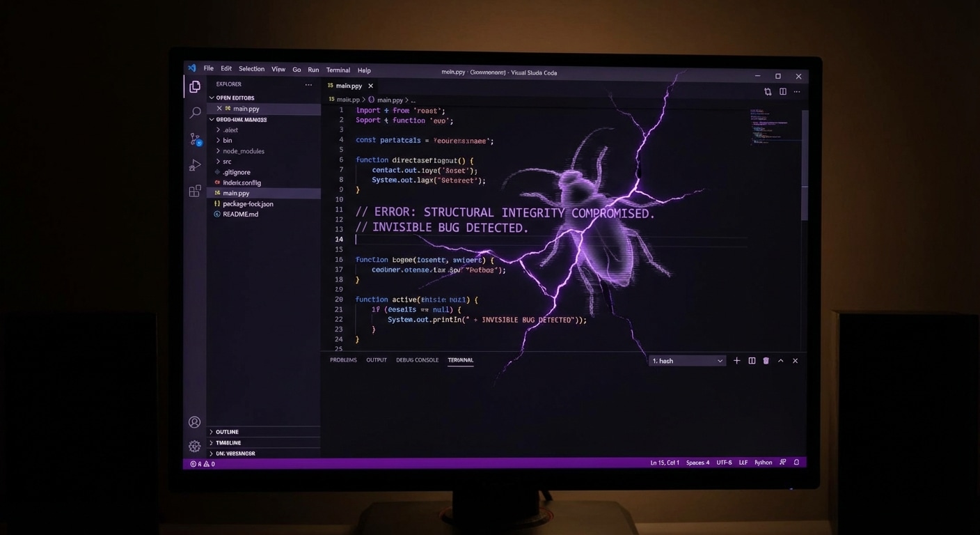
Task: Expand the node_modules folder
Action: 243,151
